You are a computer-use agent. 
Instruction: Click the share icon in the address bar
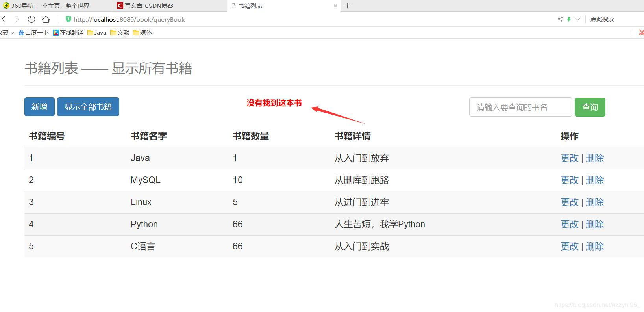point(560,19)
